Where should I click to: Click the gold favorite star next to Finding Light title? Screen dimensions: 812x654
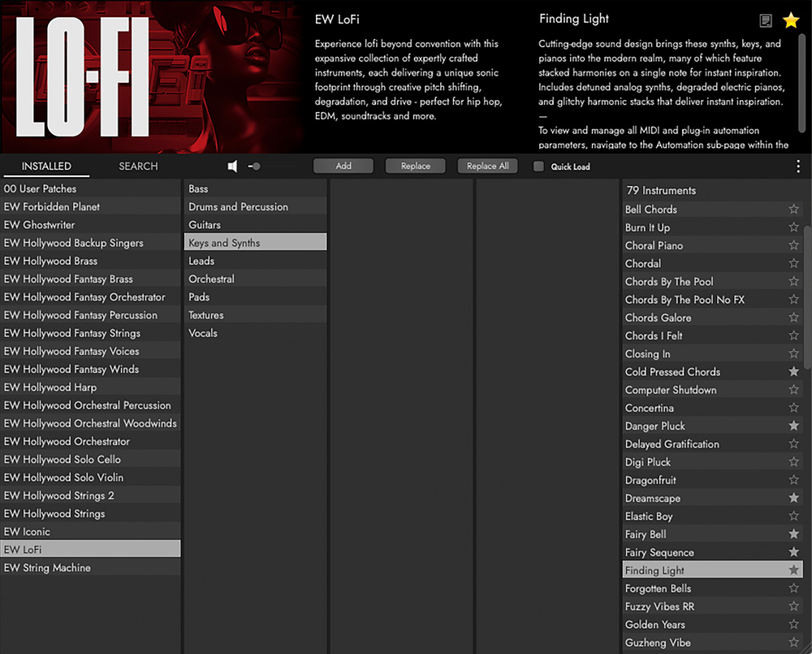click(x=791, y=20)
